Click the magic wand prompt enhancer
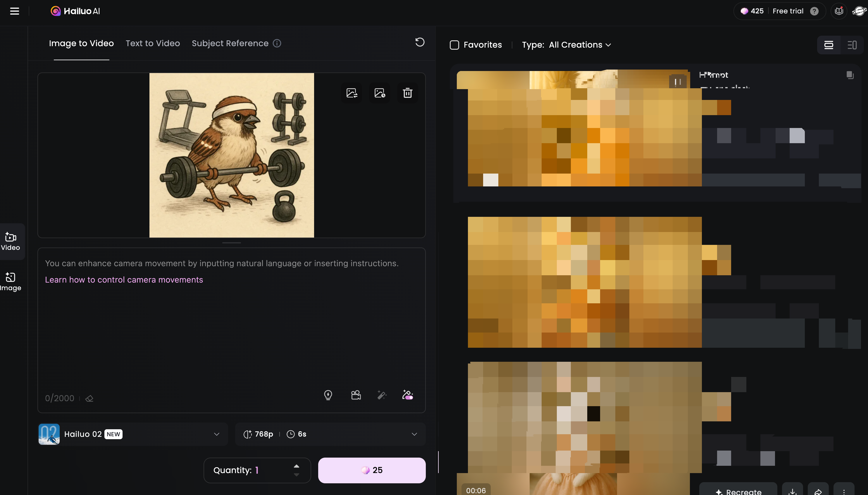This screenshot has width=868, height=495. click(x=382, y=395)
